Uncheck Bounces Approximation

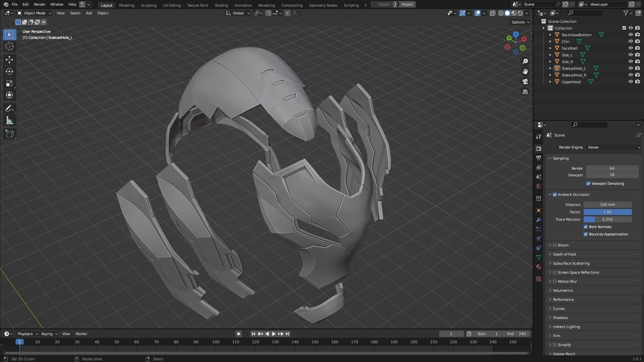(x=586, y=234)
